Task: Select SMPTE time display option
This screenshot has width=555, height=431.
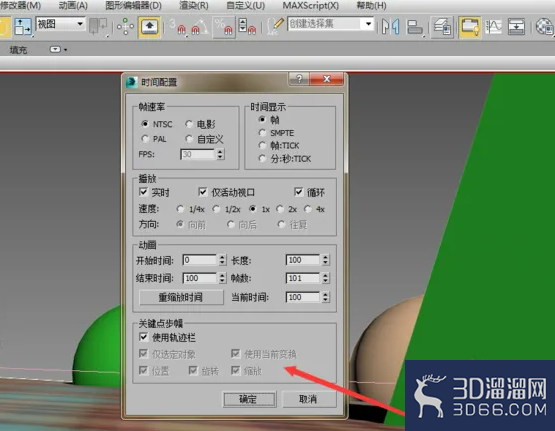Action: [262, 133]
